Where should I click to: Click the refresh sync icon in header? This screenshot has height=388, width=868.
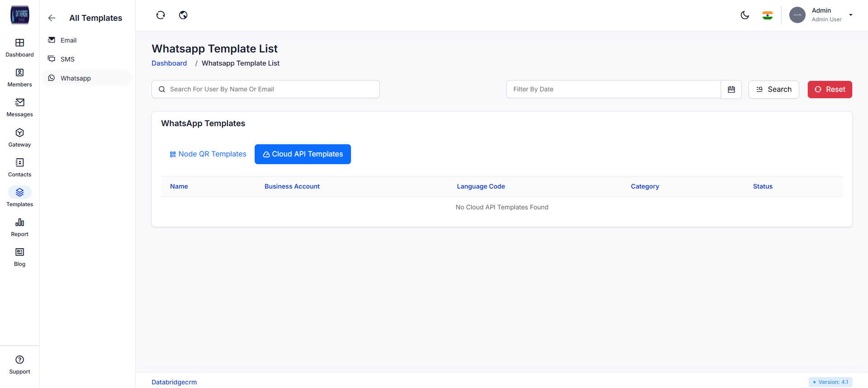161,15
